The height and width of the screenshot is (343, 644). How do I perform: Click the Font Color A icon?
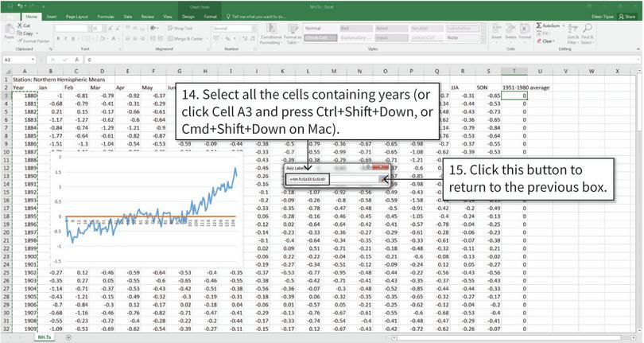click(114, 38)
